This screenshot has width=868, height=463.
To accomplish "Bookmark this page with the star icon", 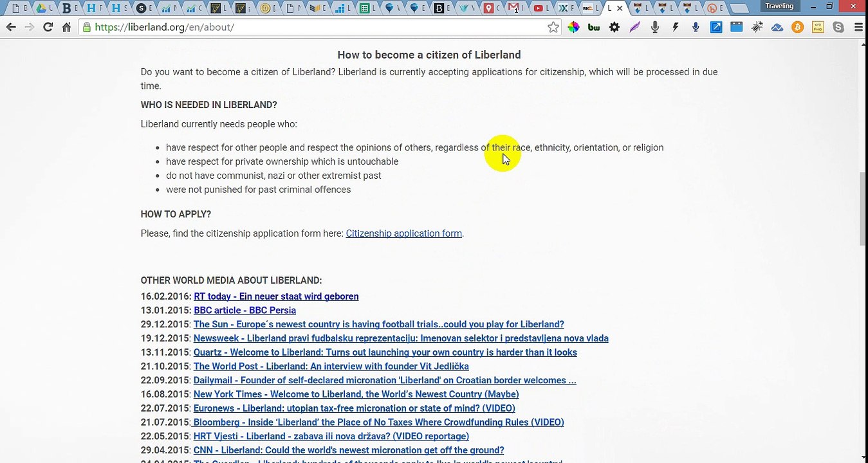I will (553, 27).
